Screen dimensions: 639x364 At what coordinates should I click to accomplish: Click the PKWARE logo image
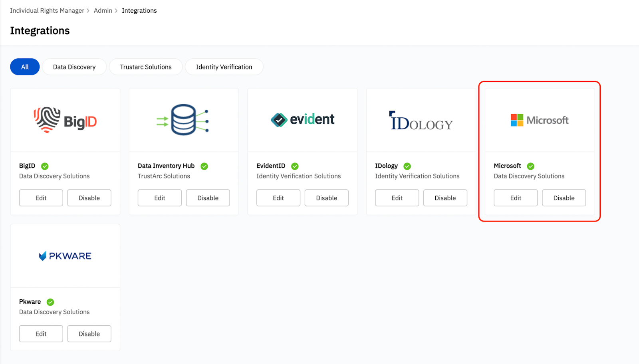point(65,256)
